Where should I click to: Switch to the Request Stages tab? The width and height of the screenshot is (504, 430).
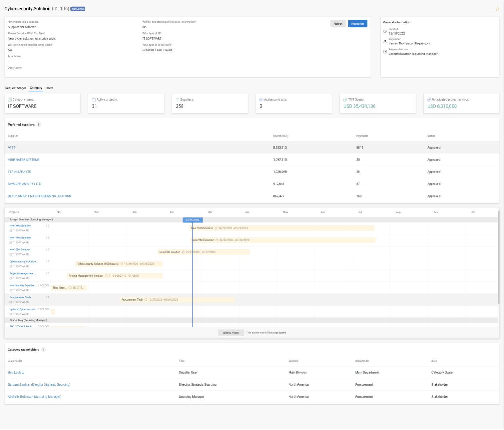coord(16,88)
